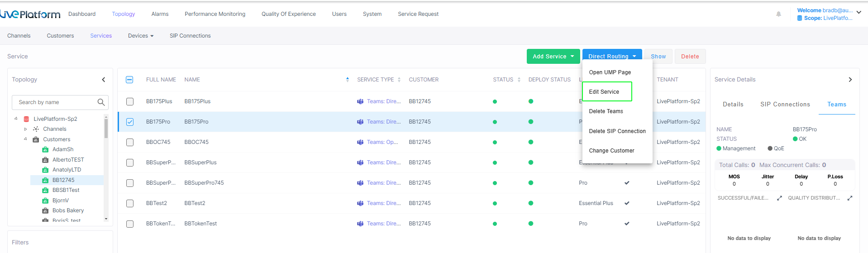Click the Teams icon in BBOC745 row
The height and width of the screenshot is (253, 868).
tap(360, 142)
